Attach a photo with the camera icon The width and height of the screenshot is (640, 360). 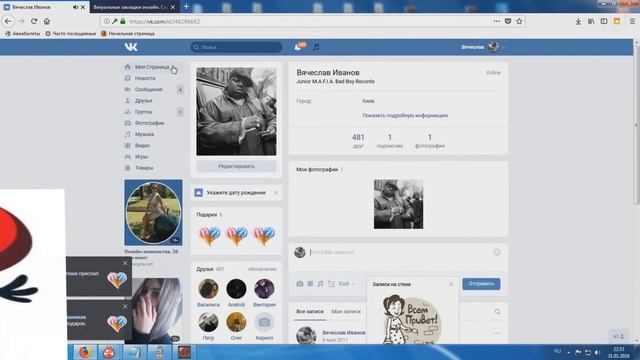[x=300, y=284]
